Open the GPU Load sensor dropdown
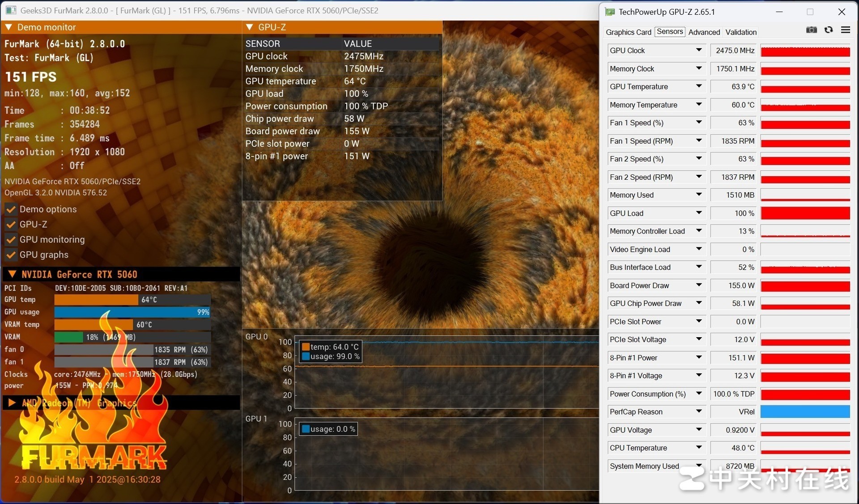This screenshot has width=859, height=504. click(698, 213)
